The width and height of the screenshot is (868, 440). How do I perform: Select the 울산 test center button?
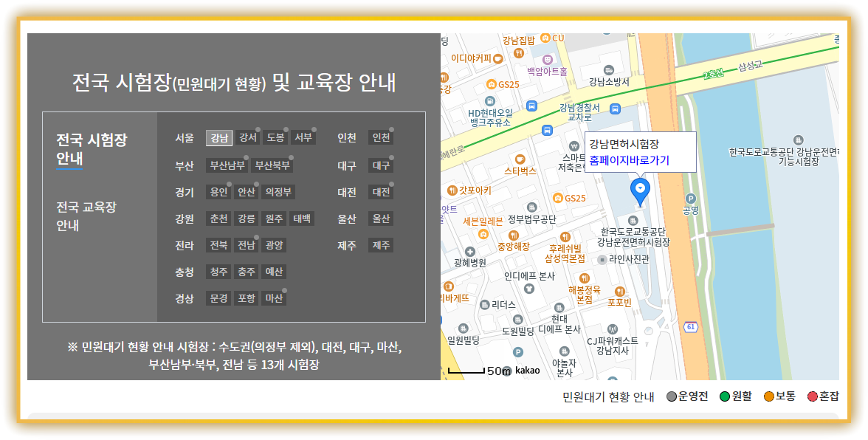click(x=381, y=219)
